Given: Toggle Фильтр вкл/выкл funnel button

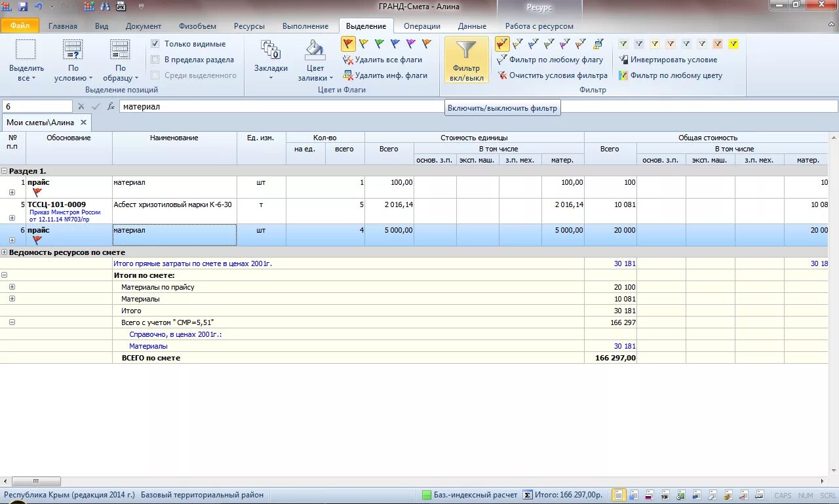Looking at the screenshot, I should pyautogui.click(x=466, y=60).
